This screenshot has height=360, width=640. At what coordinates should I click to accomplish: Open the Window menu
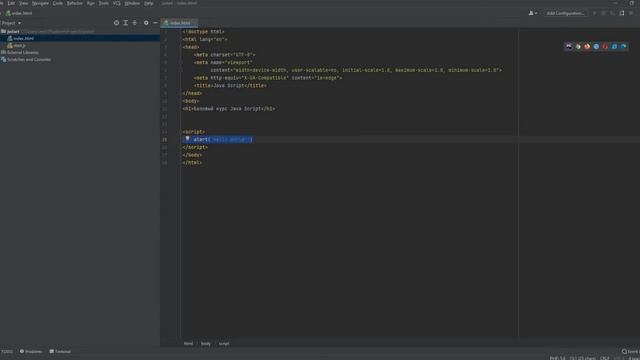click(x=132, y=3)
